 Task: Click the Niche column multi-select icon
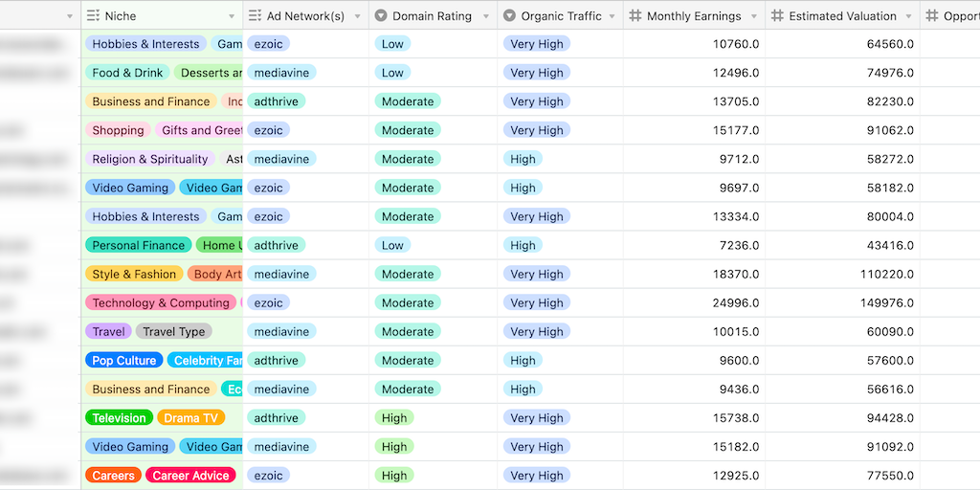pyautogui.click(x=93, y=16)
